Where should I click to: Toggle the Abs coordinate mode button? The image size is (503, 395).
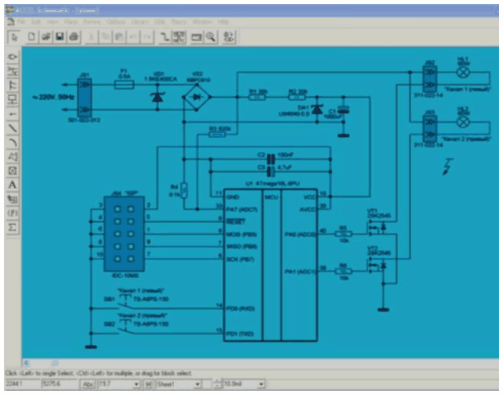click(x=88, y=384)
